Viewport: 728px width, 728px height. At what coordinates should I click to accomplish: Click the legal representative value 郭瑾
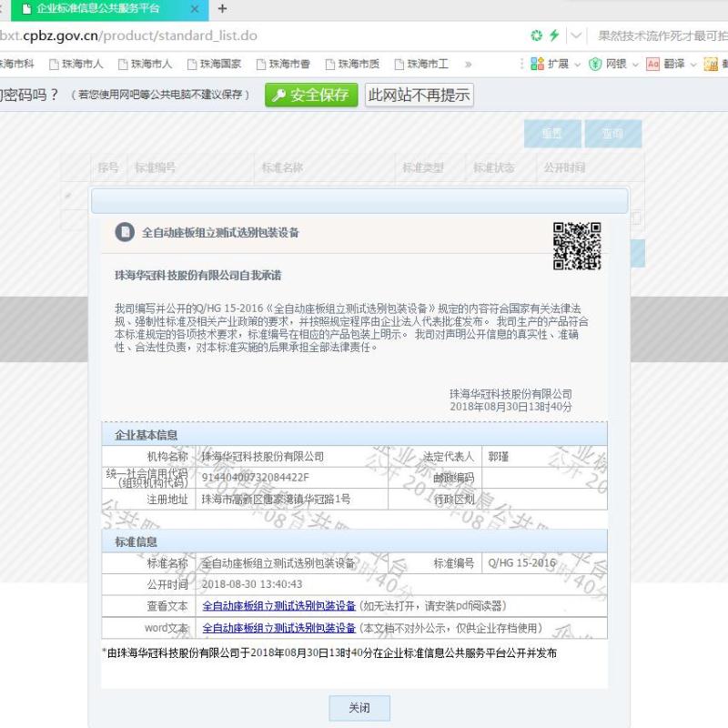tap(498, 457)
